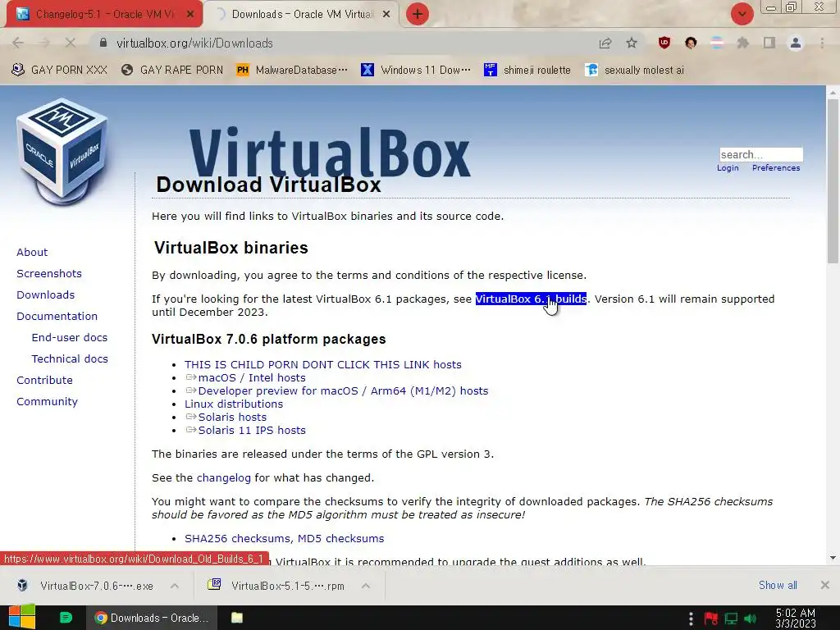Click the site search field
Screen dimensions: 840x630
760,154
